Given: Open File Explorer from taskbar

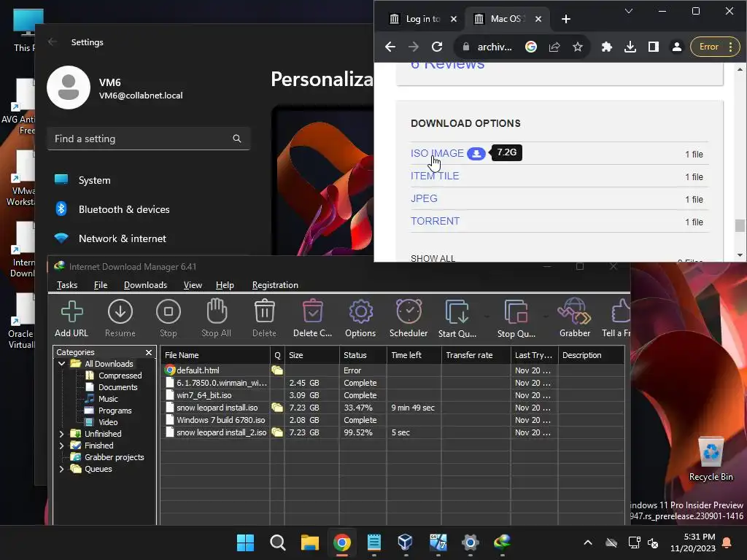Looking at the screenshot, I should pyautogui.click(x=309, y=542).
